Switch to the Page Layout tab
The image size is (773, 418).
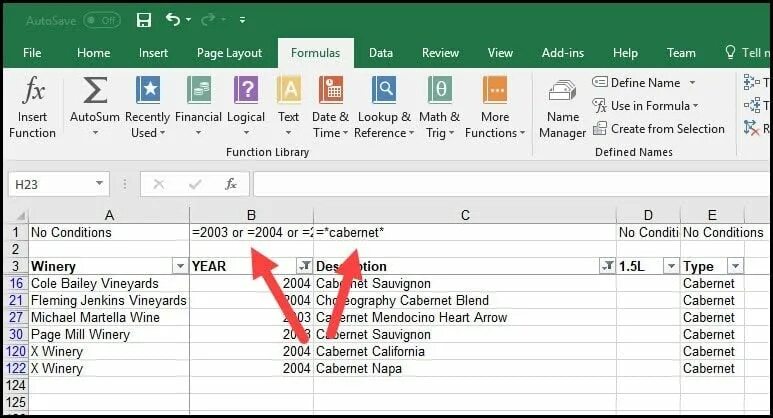(x=229, y=53)
